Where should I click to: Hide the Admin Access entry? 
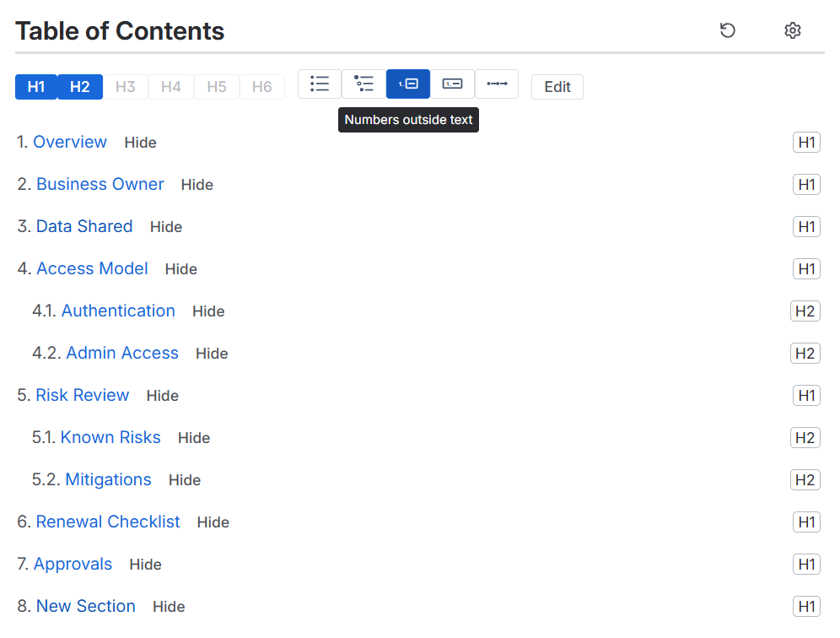click(x=212, y=354)
